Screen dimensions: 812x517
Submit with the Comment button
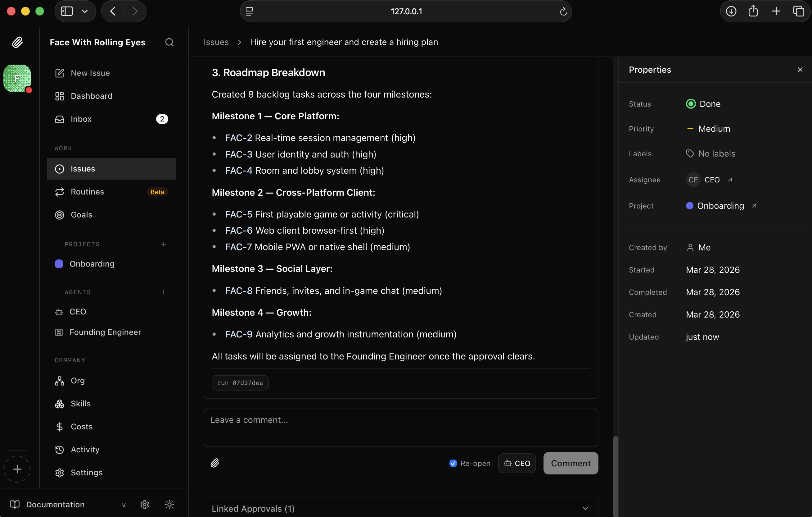[570, 463]
